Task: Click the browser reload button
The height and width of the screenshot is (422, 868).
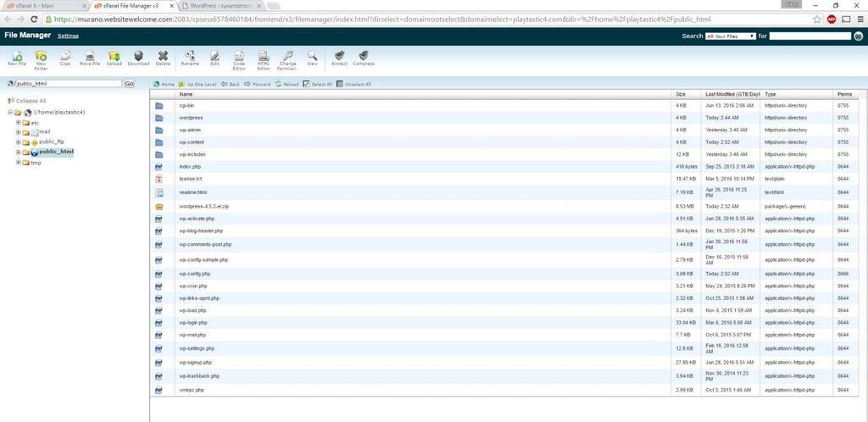Action: click(x=34, y=19)
